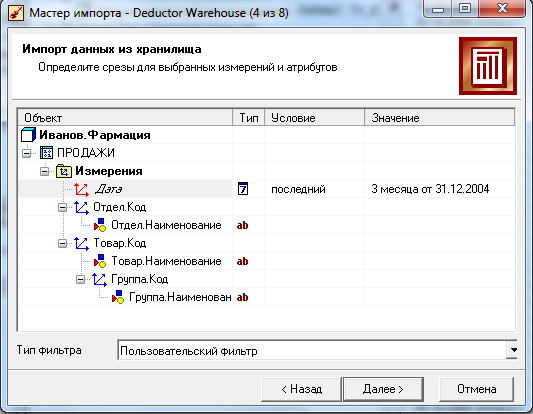
Task: Click the blue dimension icon of Отдел.Код
Action: (82, 207)
